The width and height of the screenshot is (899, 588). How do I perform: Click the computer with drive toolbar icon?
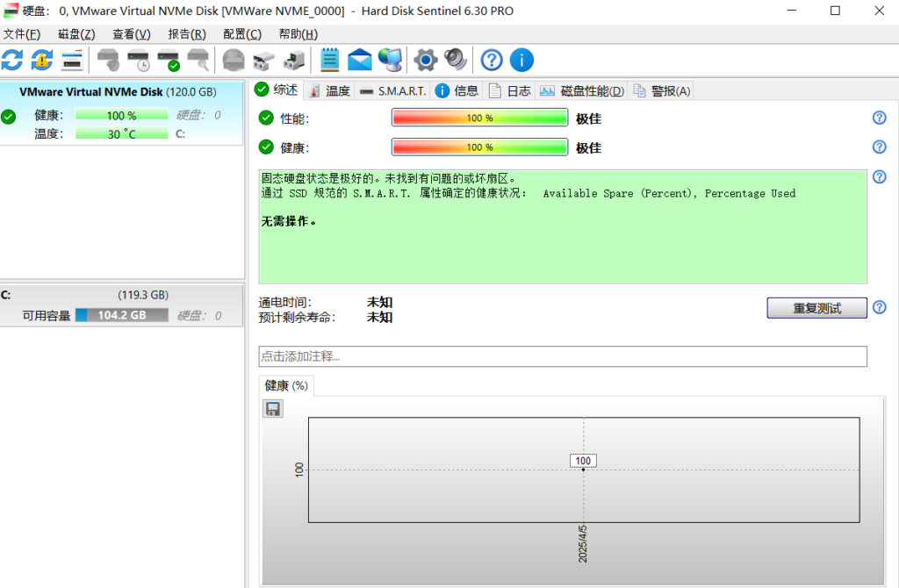pos(294,60)
